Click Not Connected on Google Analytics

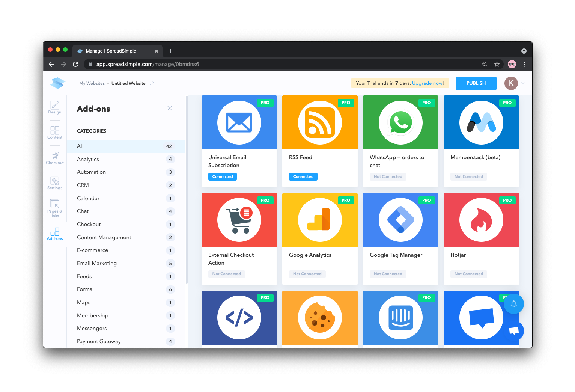click(307, 274)
